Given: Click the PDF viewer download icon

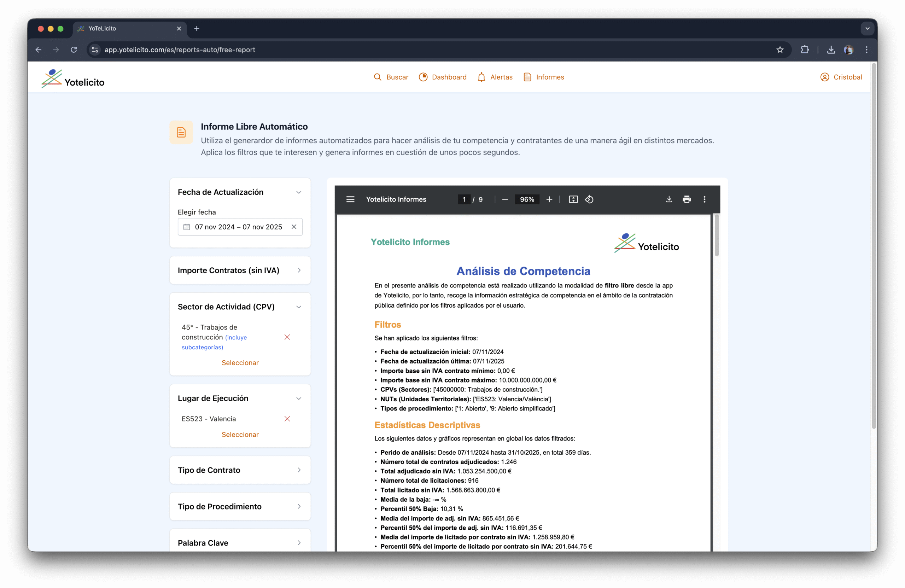Looking at the screenshot, I should pos(669,199).
